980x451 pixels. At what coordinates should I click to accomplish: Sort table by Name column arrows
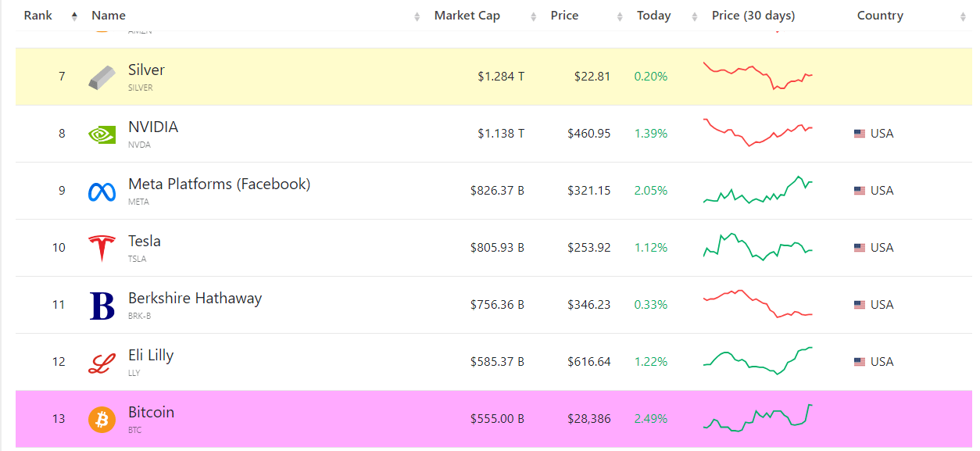point(417,16)
